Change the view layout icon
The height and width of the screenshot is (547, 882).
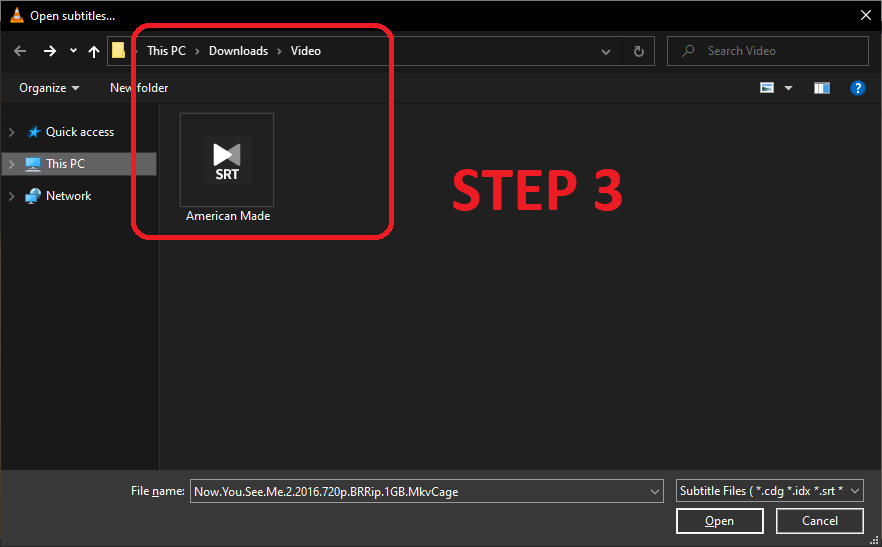[767, 88]
